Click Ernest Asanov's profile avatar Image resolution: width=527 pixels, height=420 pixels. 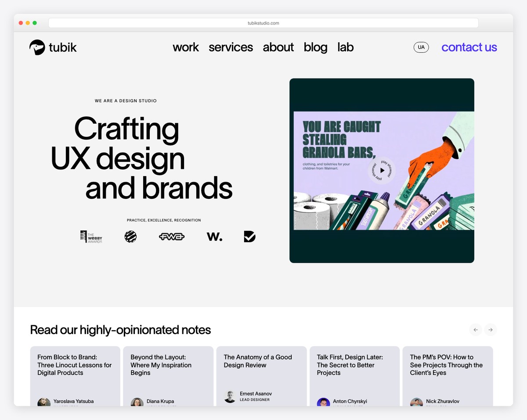coord(230,396)
